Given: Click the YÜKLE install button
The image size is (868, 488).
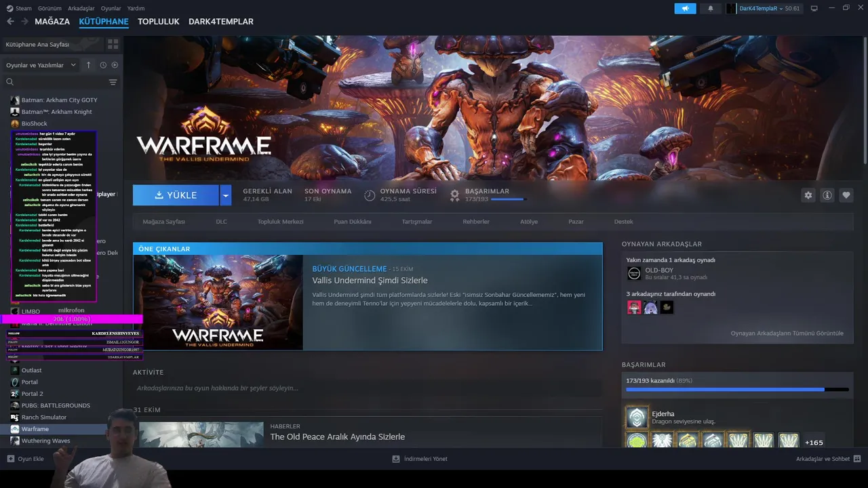Looking at the screenshot, I should point(176,195).
